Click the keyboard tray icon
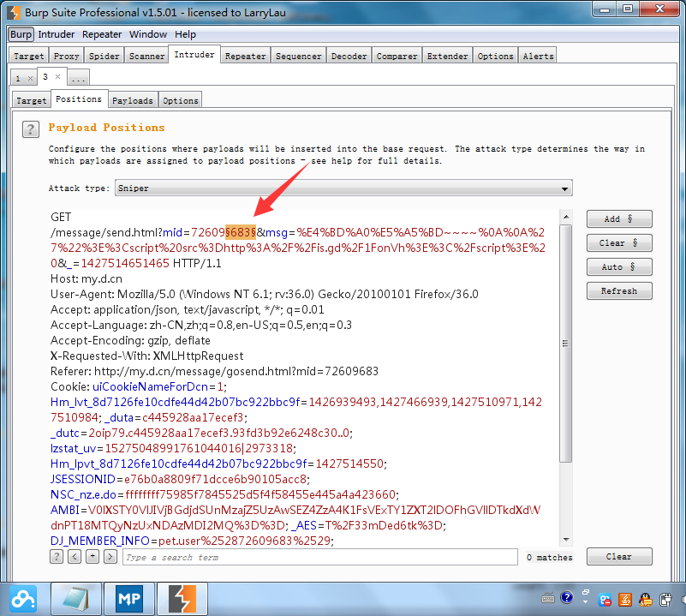 (x=548, y=598)
